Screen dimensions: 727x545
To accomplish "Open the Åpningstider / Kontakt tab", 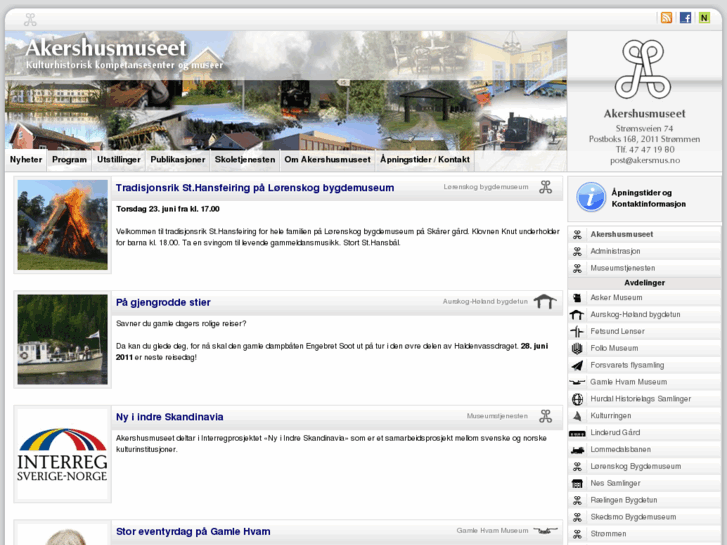I will (425, 160).
